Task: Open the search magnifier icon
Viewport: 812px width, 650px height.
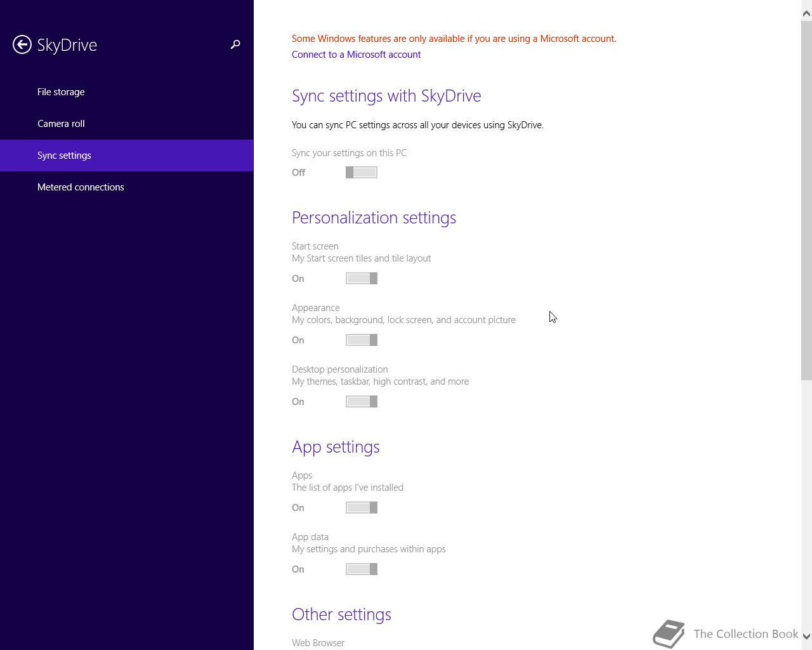Action: click(235, 44)
